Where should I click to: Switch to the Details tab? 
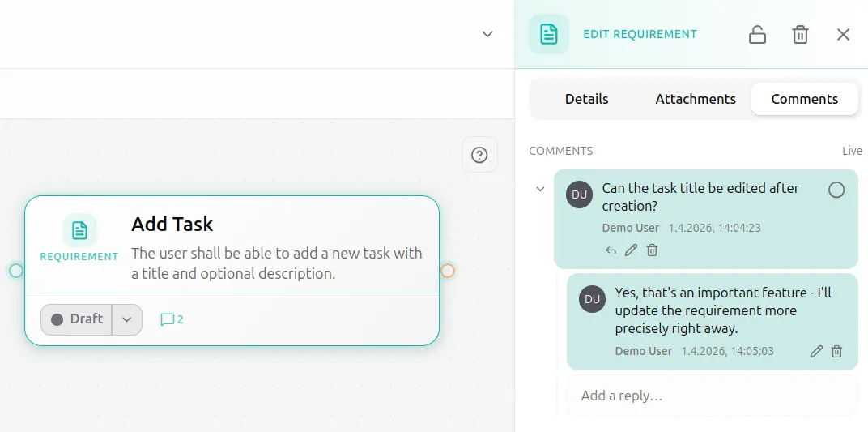coord(586,99)
